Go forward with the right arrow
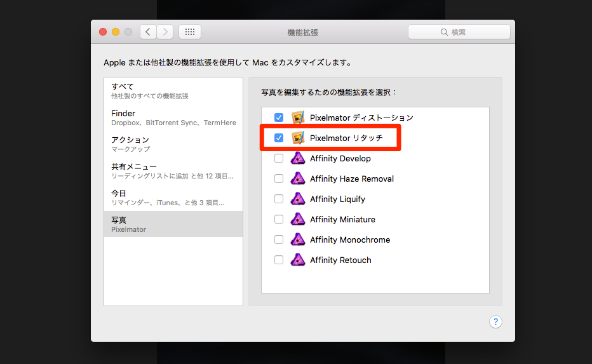Screen dimensions: 592x364 click(x=165, y=32)
